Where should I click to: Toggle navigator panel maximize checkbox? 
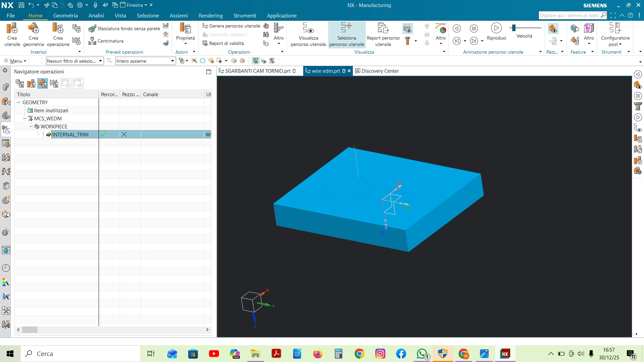(x=209, y=72)
